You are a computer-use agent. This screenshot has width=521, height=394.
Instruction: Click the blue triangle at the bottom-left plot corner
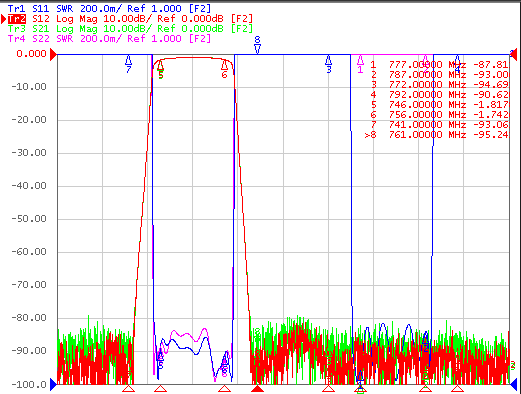point(53,384)
